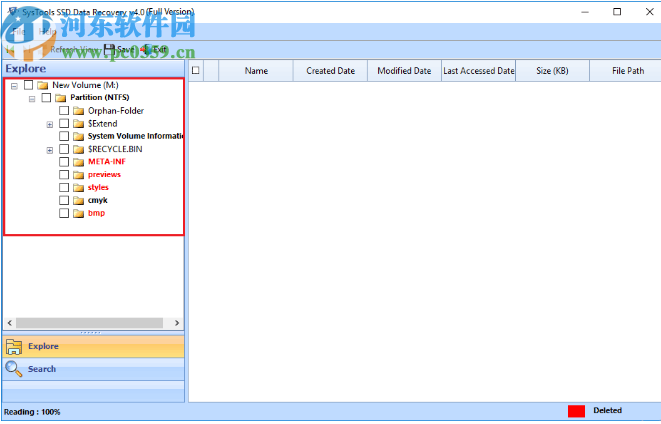661x424 pixels.
Task: Click the app icon in the title bar
Action: point(13,11)
